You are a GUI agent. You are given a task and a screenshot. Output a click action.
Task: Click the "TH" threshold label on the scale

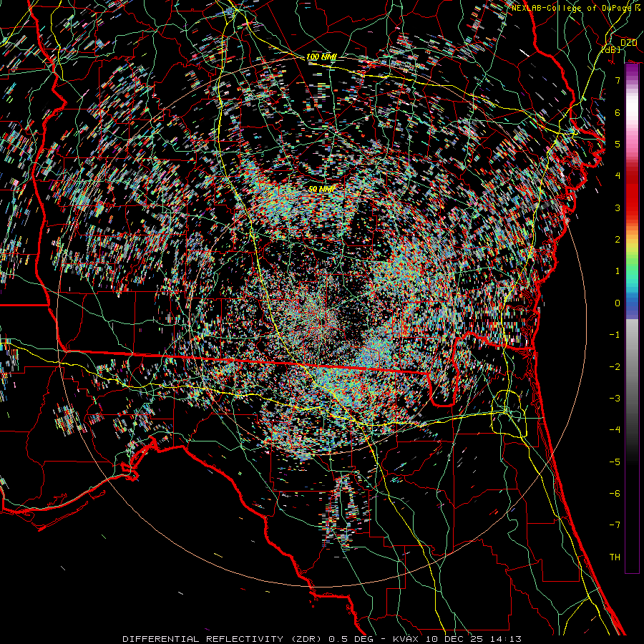[615, 557]
